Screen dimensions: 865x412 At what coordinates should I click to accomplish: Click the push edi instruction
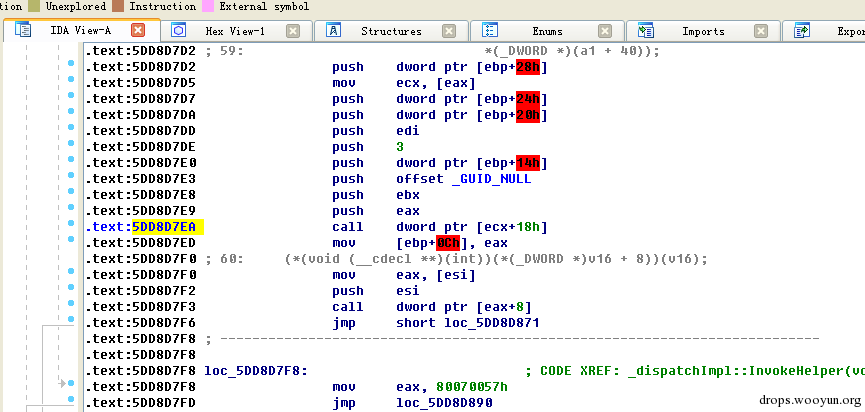tap(376, 131)
